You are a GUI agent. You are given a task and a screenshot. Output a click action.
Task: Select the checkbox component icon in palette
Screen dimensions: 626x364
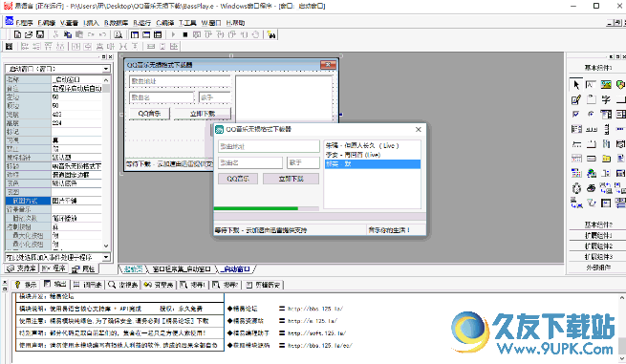[x=575, y=114]
